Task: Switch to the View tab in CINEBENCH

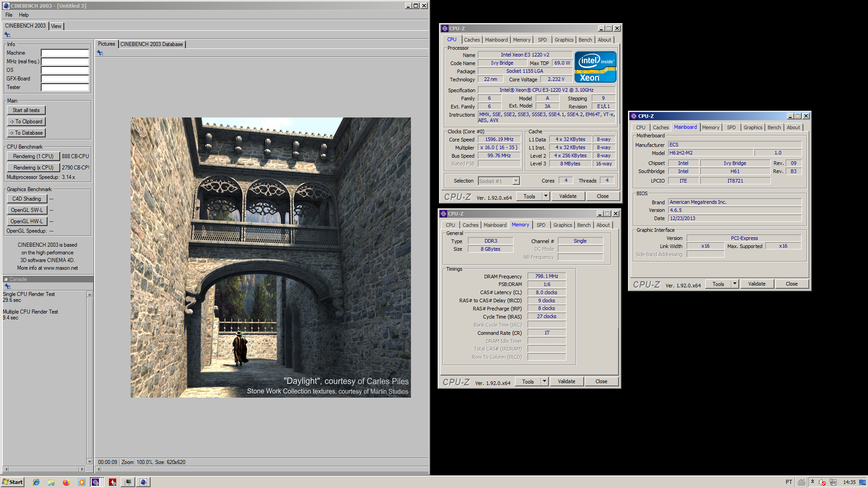Action: pos(56,26)
